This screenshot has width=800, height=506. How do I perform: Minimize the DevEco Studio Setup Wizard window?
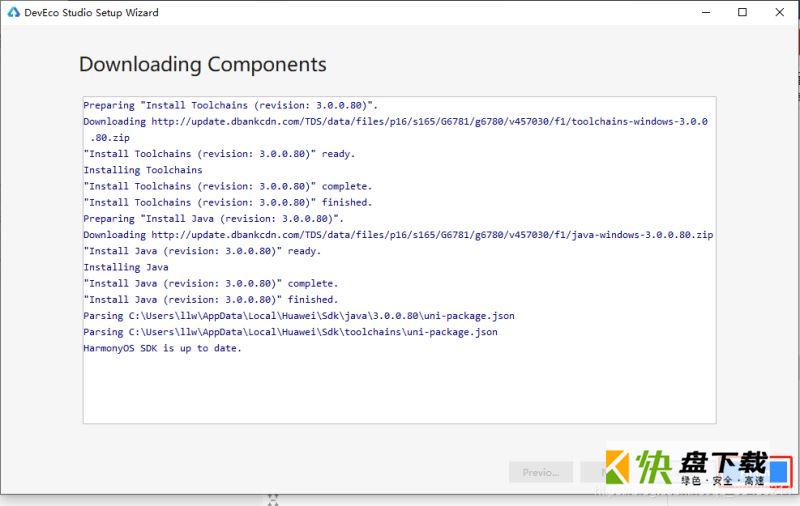pyautogui.click(x=706, y=12)
